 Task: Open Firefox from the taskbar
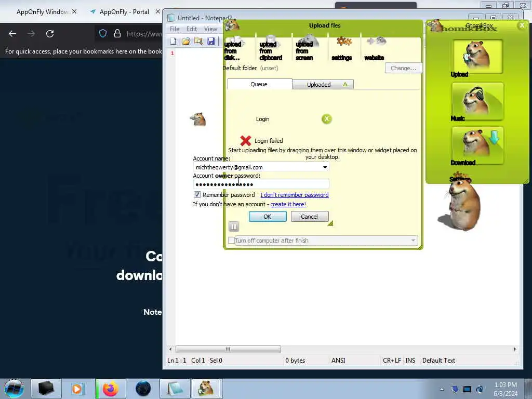coord(111,389)
